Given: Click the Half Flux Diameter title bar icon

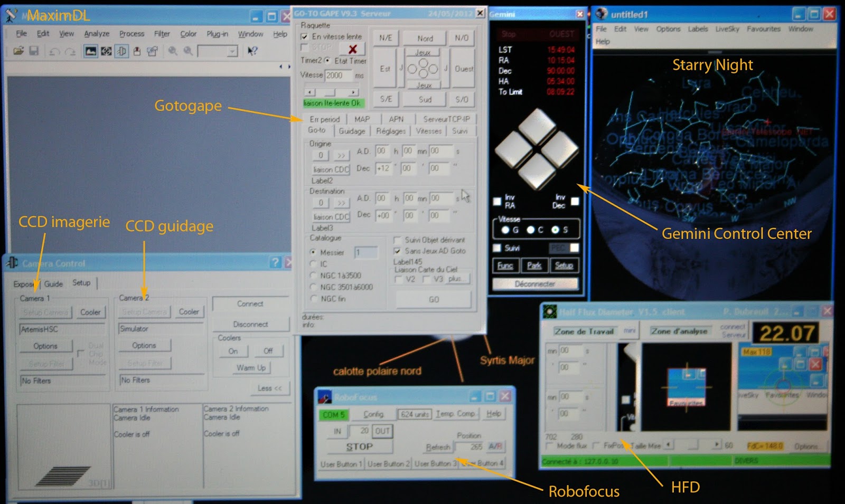Looking at the screenshot, I should [x=550, y=312].
